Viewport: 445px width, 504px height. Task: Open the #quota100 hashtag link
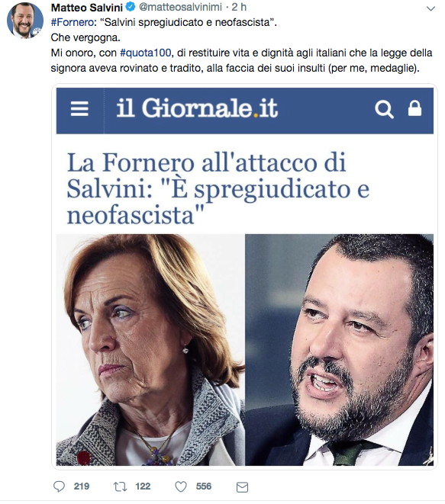tap(146, 53)
